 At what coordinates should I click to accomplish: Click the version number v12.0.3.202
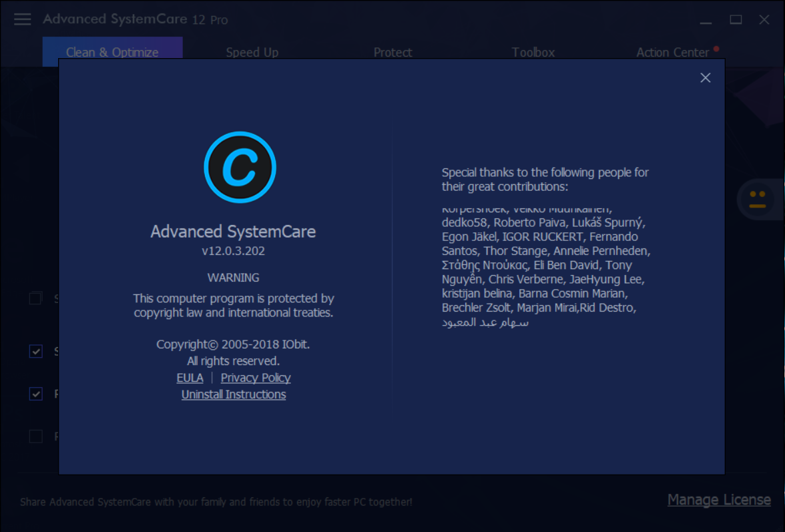(x=234, y=251)
